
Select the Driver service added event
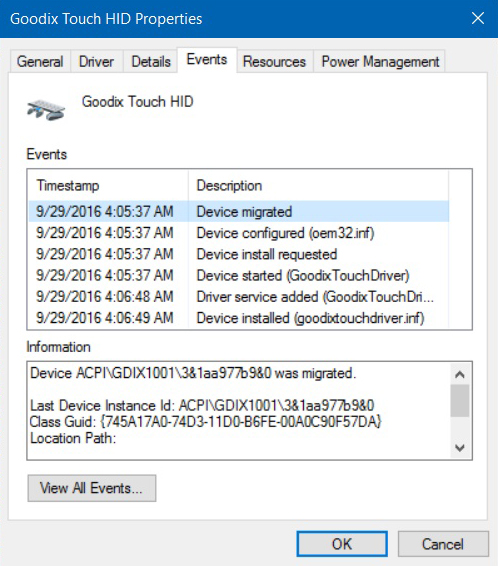(239, 297)
